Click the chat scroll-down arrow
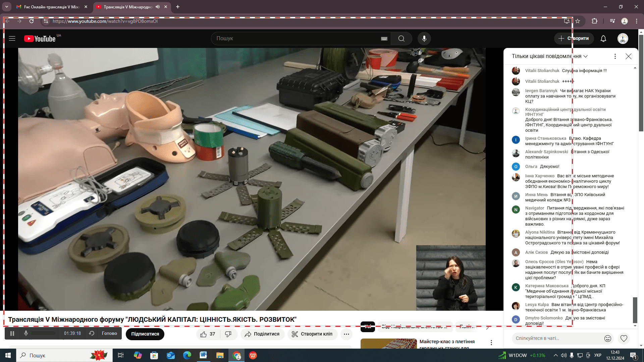The image size is (644, 362). [635, 325]
